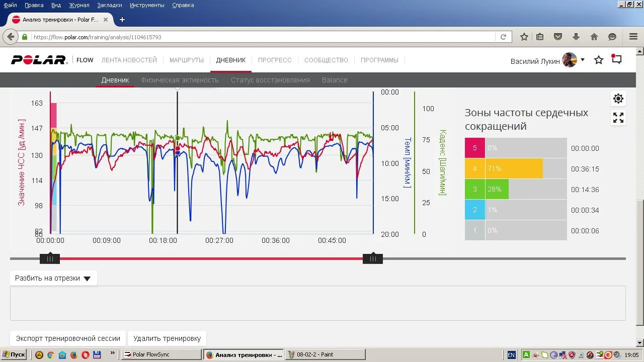The height and width of the screenshot is (362, 644).
Task: Switch to the 'Статус восстановления' tab
Action: [270, 80]
